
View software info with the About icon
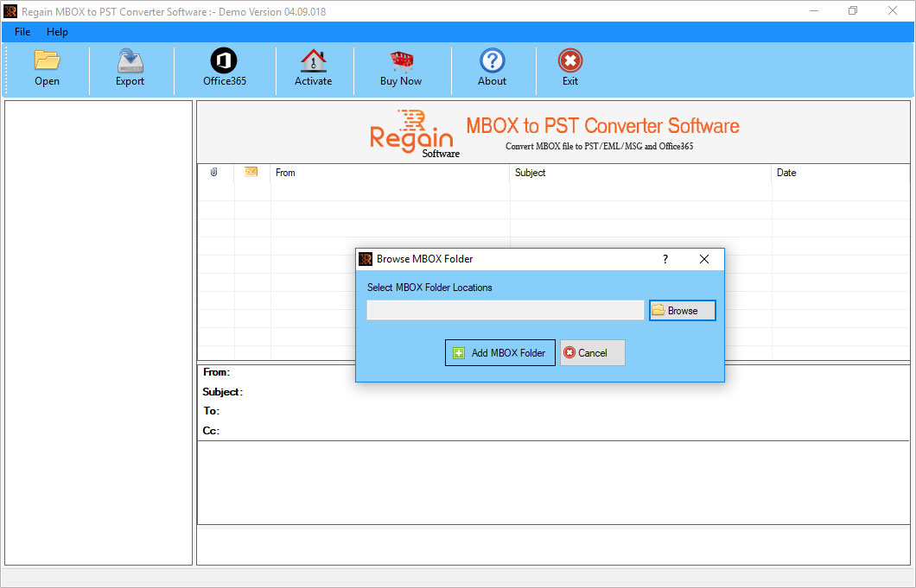click(492, 67)
